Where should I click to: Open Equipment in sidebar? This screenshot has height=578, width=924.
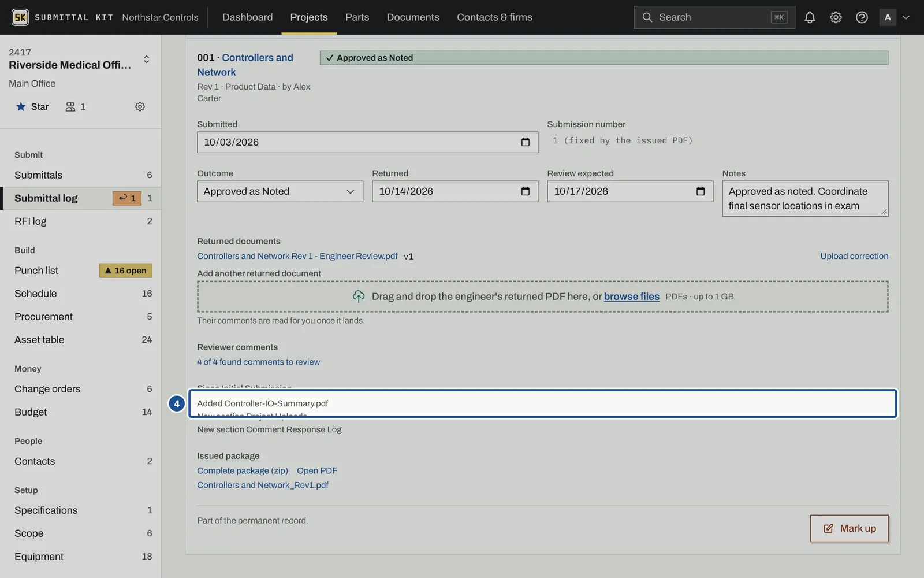pos(81,557)
